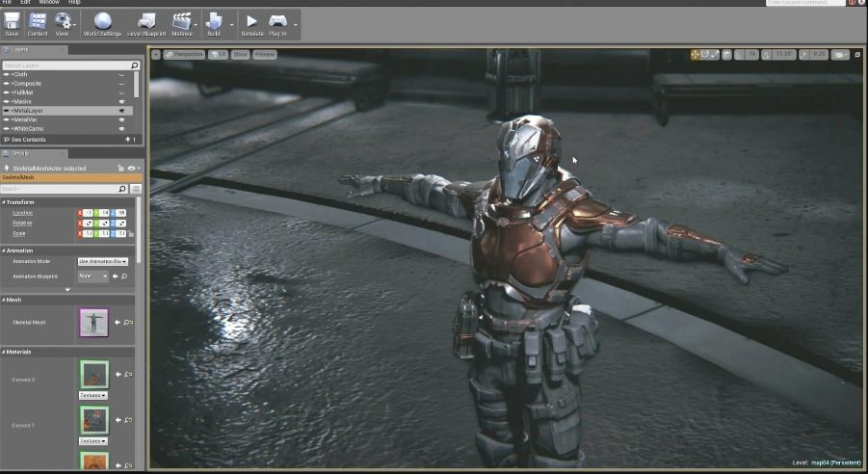Open the Edit menu
The image size is (868, 474).
pos(25,2)
